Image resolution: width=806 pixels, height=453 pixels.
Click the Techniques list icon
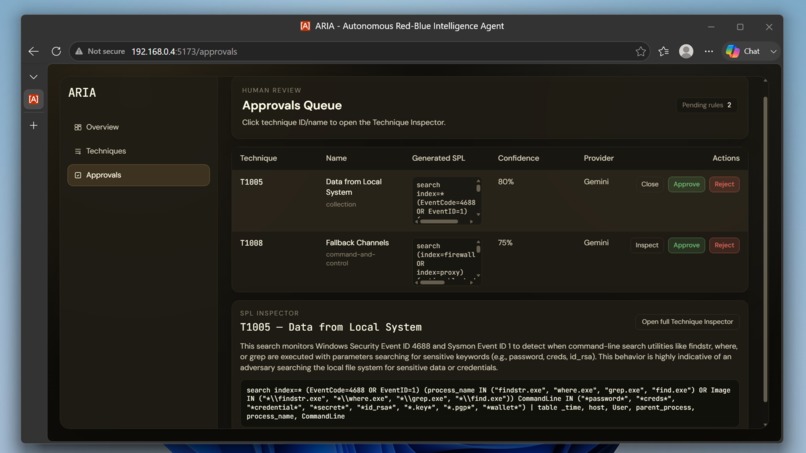(78, 151)
